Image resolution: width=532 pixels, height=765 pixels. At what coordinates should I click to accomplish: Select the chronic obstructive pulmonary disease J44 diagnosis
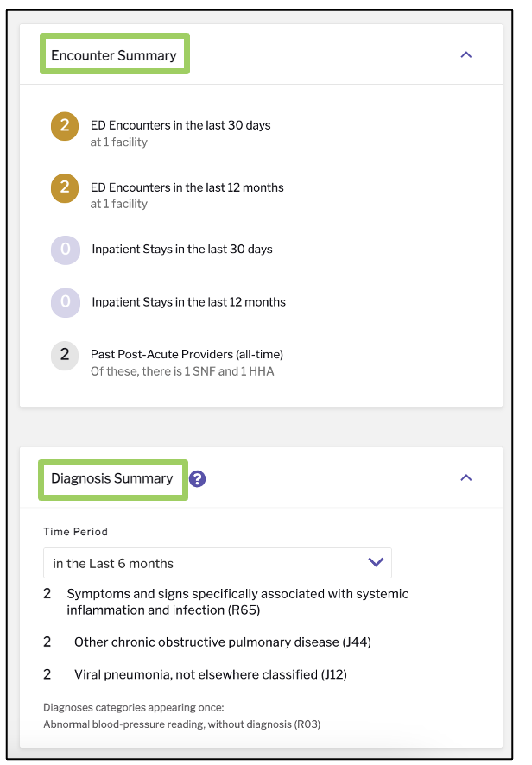click(223, 642)
